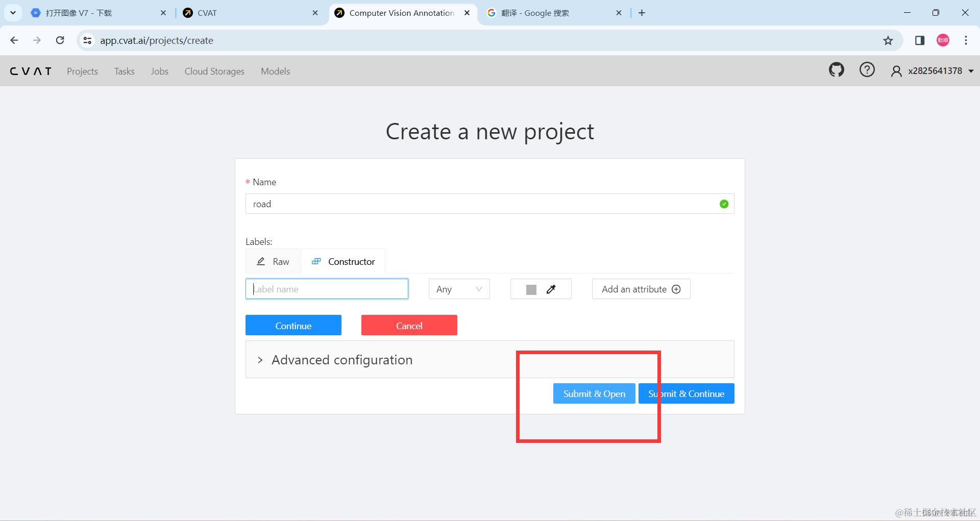Viewport: 980px width, 521px height.
Task: Switch to the Constructor labels tab
Action: point(343,261)
